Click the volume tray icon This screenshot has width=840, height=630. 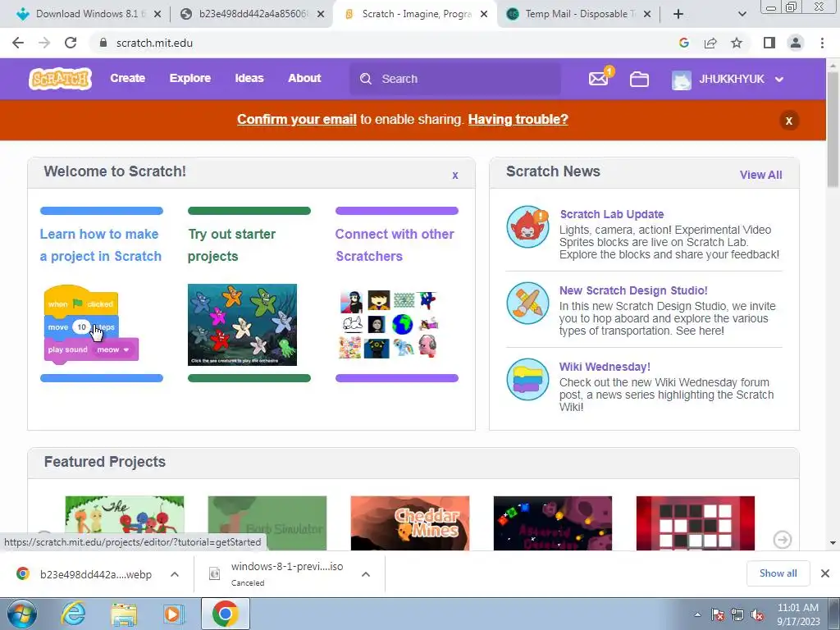click(x=757, y=614)
